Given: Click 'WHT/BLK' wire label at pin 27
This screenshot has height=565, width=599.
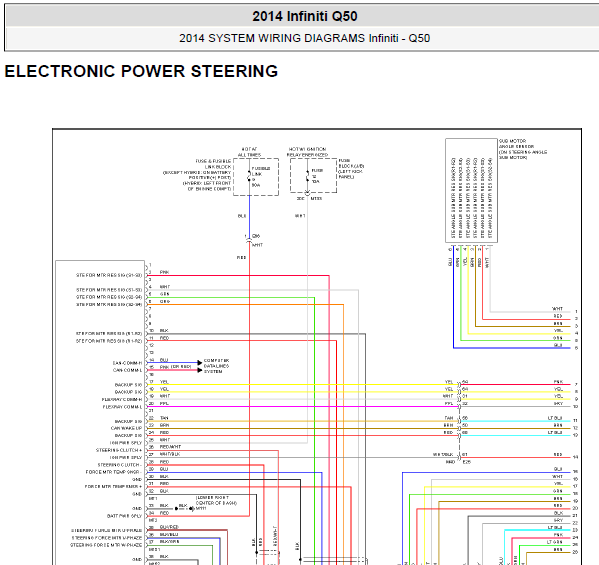Looking at the screenshot, I should (x=170, y=454).
